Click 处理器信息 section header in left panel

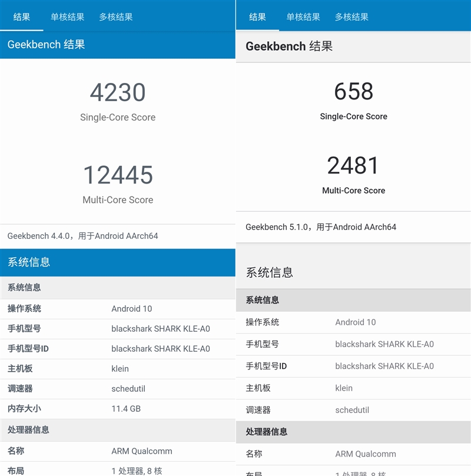[x=118, y=430]
